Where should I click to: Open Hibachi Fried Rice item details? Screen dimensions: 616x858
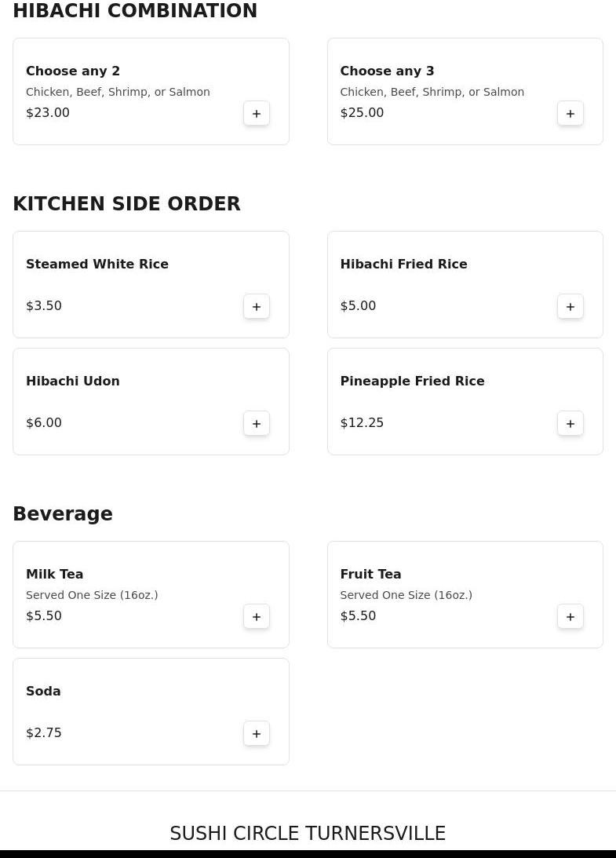[403, 264]
